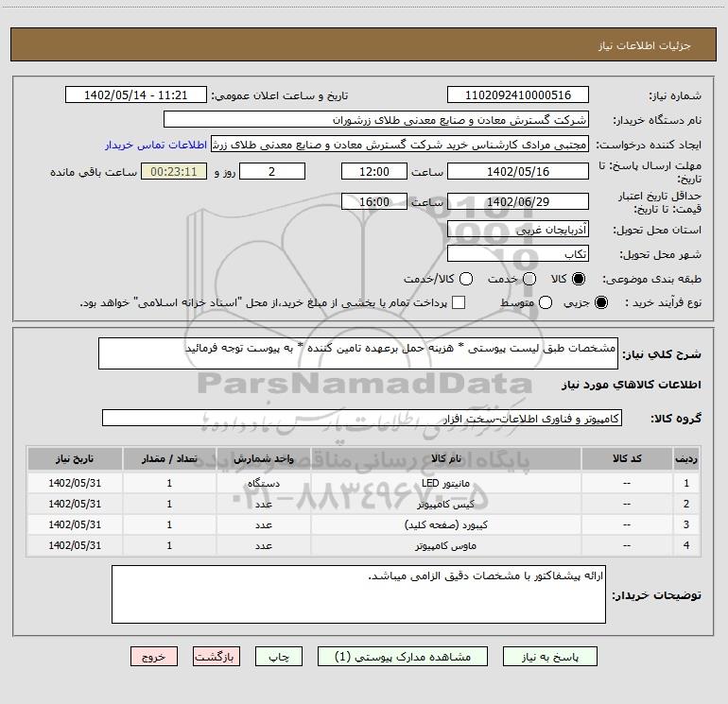The width and height of the screenshot is (728, 704).
Task: Toggle the اسناد خزانه اسلامی payment checkbox
Action: pos(459,302)
